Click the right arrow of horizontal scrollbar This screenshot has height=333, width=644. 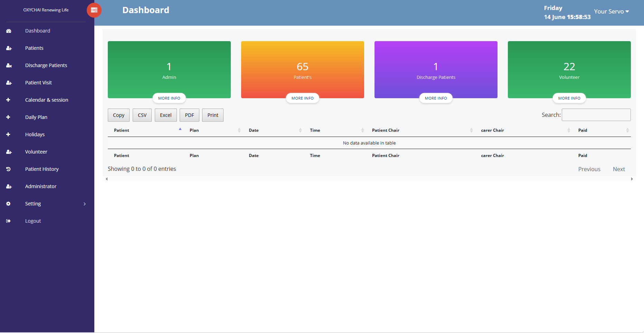pos(632,179)
